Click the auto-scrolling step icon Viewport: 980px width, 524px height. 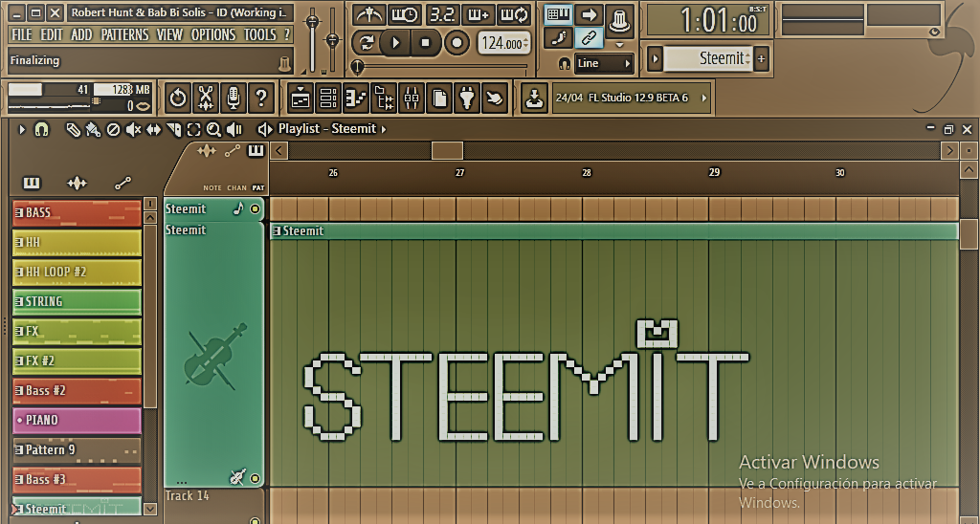pos(558,38)
